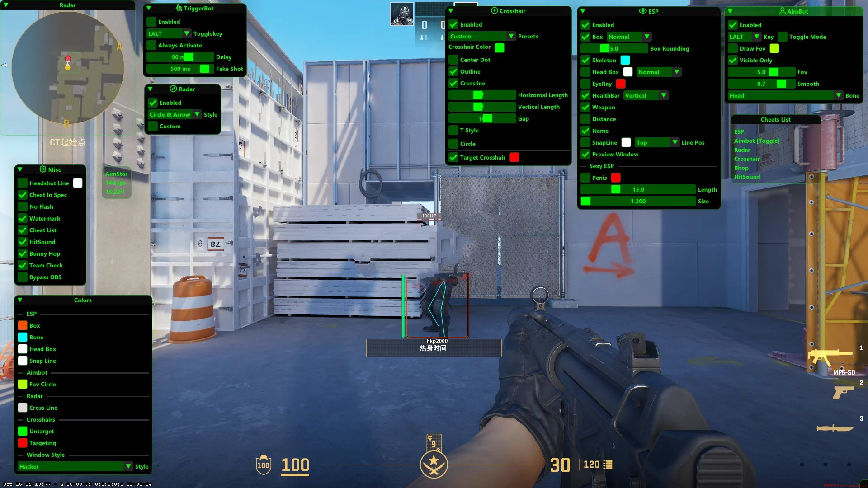Click the Preview Window toggle
This screenshot has height=488, width=868.
click(x=587, y=154)
